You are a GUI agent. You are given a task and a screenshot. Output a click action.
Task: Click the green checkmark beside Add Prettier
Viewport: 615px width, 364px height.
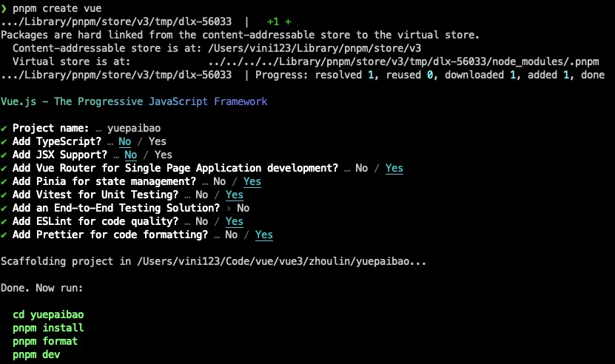point(4,235)
